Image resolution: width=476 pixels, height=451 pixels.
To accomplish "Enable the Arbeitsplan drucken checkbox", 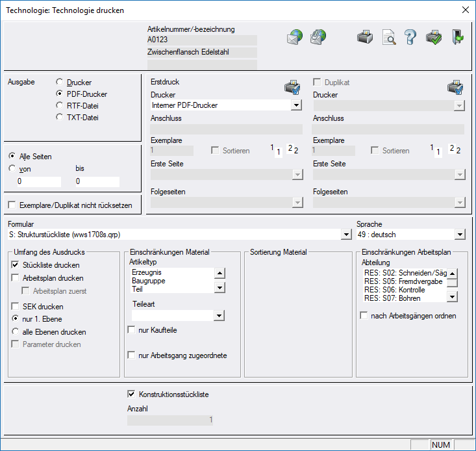I will tap(16, 278).
